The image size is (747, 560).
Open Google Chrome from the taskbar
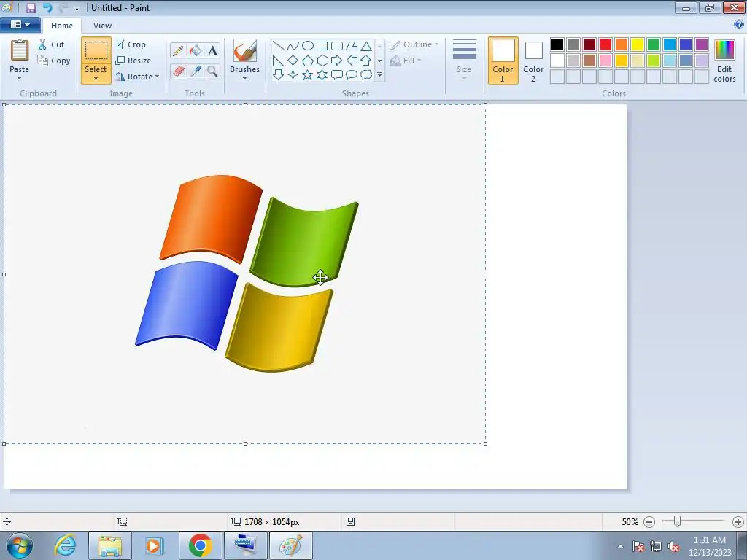point(200,545)
